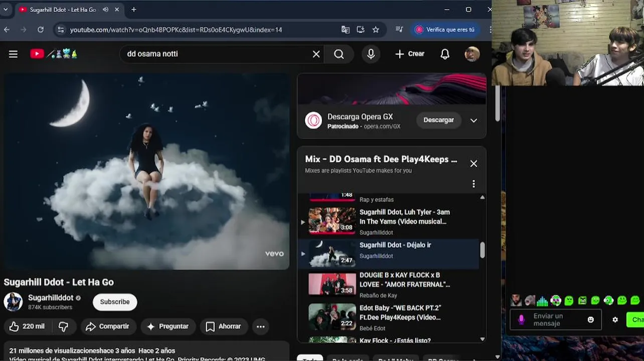
Task: Click the Rap y estafas channel label
Action: coord(377,200)
